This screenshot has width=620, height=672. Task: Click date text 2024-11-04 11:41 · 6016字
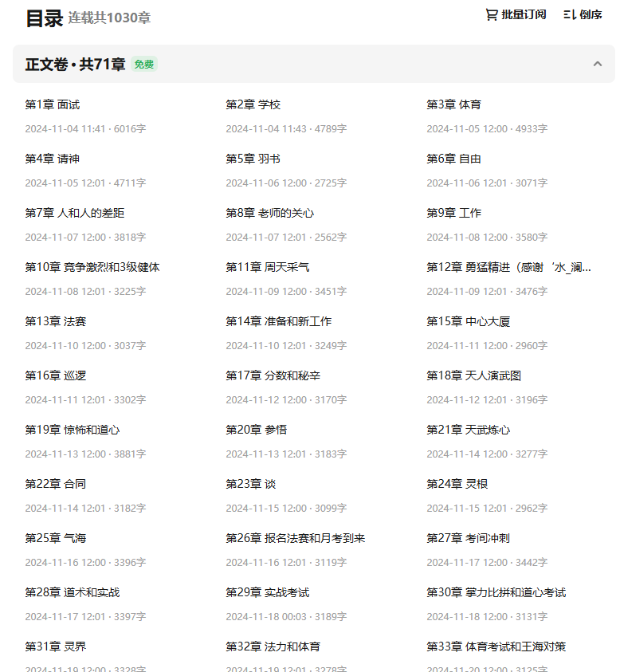pos(85,128)
